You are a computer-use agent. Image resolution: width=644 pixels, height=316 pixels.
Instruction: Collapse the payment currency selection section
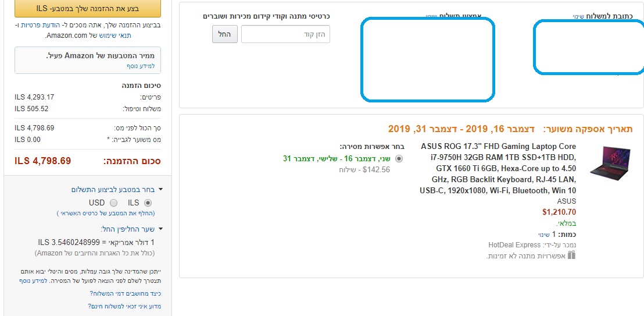pos(160,190)
